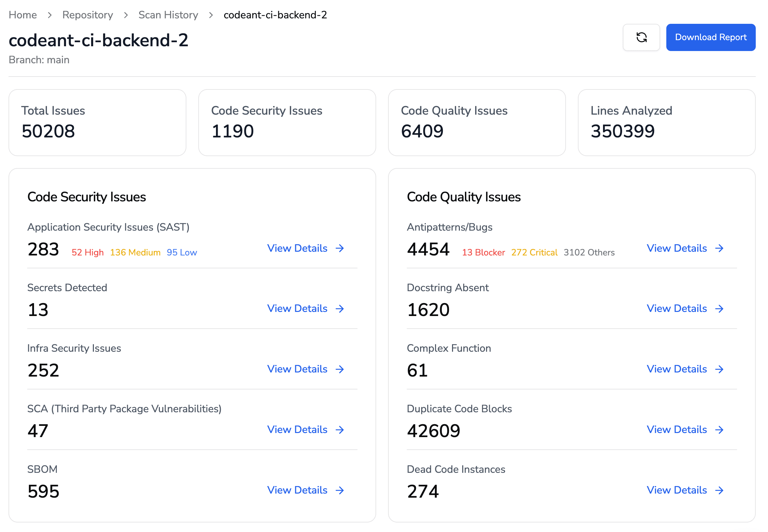768x532 pixels.
Task: Click the Lines Analyzed summary card
Action: pyautogui.click(x=667, y=122)
